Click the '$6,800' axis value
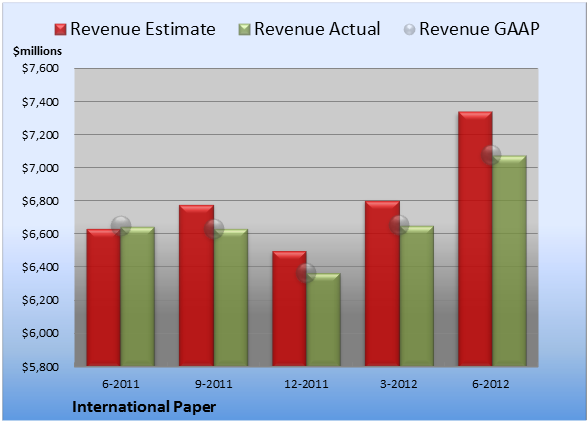The height and width of the screenshot is (422, 588). [40, 201]
